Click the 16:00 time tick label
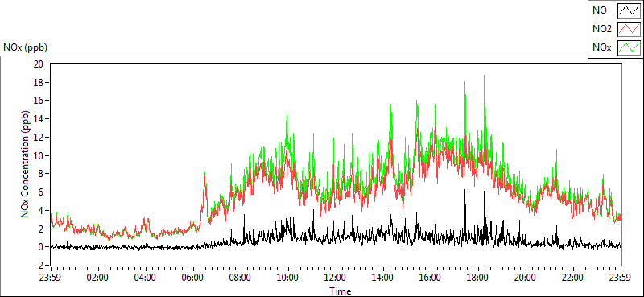The image size is (644, 297). click(x=431, y=277)
